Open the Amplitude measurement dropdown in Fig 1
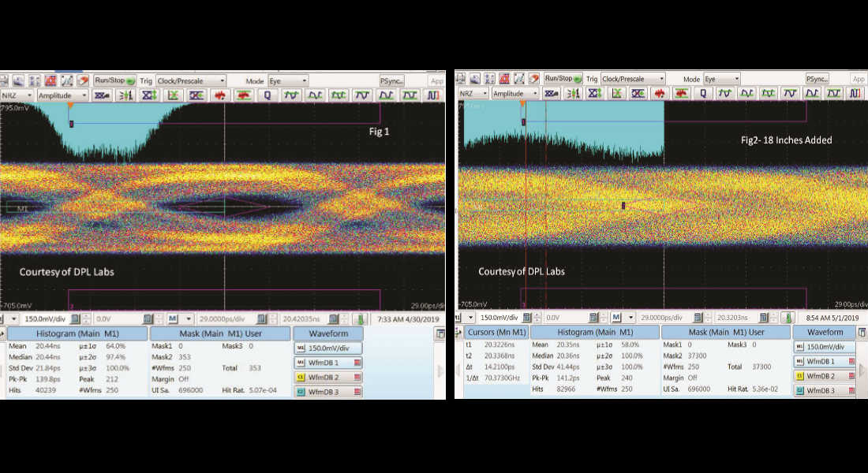 coord(62,95)
